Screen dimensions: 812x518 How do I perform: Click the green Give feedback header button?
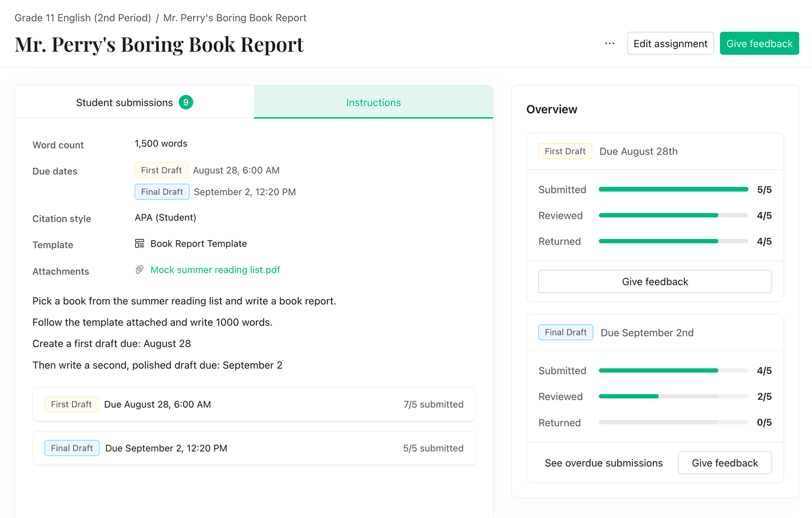point(759,44)
